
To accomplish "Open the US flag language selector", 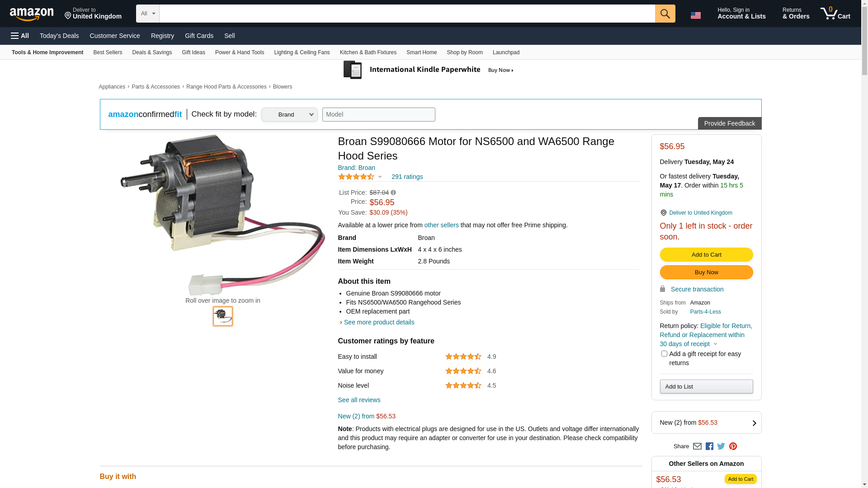I will [696, 15].
